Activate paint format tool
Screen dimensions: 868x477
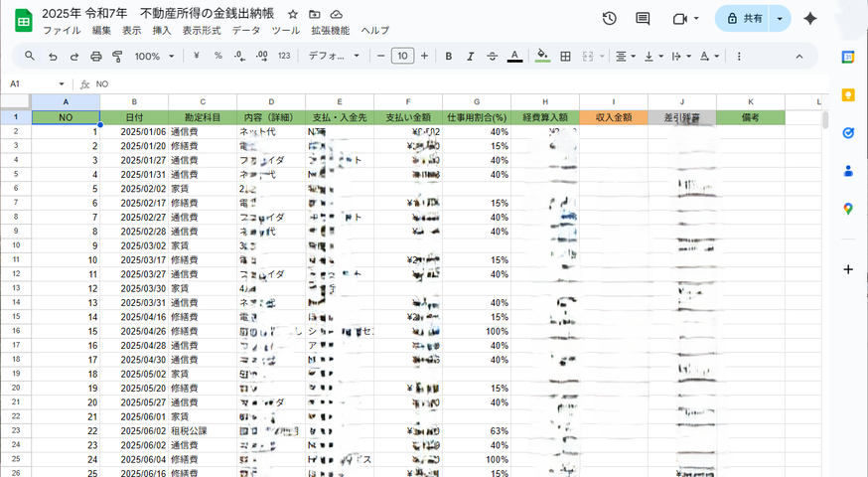coord(117,56)
